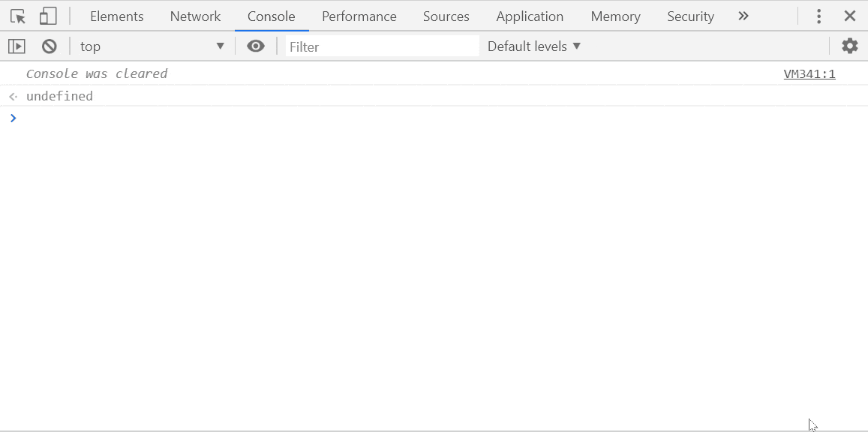Image resolution: width=868 pixels, height=432 pixels.
Task: Go to the Application tab
Action: pyautogui.click(x=530, y=16)
